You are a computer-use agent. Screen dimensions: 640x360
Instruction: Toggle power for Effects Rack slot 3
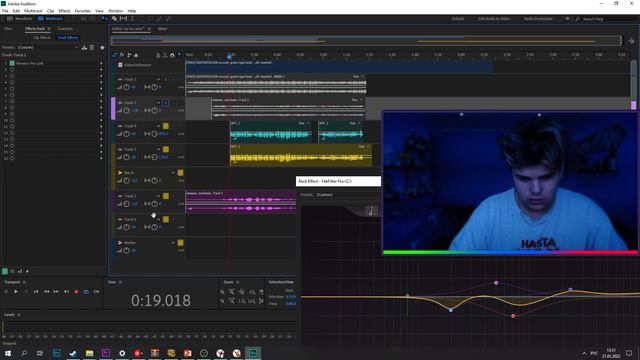pyautogui.click(x=12, y=76)
